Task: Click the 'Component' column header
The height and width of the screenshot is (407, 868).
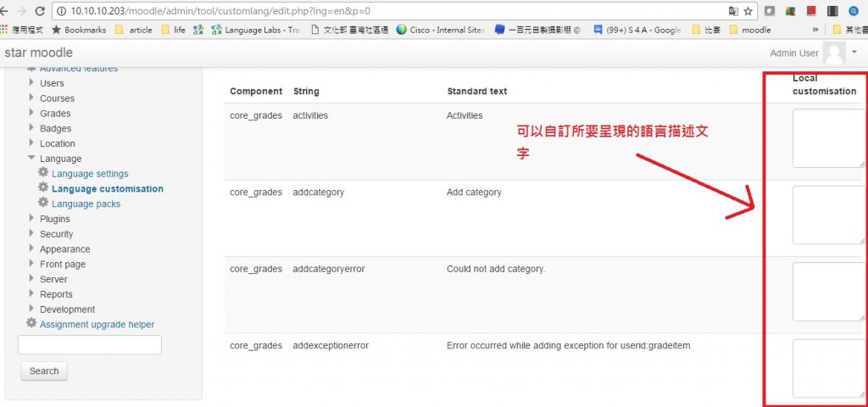Action: pyautogui.click(x=256, y=92)
